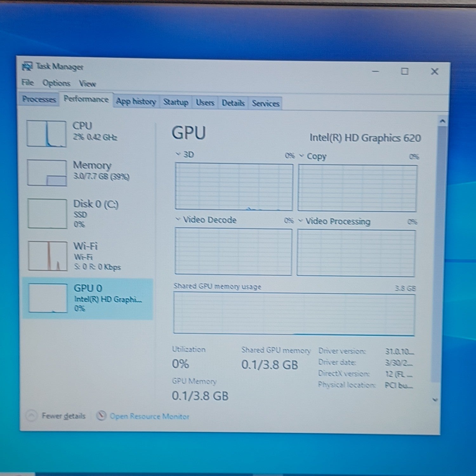This screenshot has width=476, height=476.
Task: Click the GPU Memory 0.1/3.8 GB value
Action: pos(200,396)
